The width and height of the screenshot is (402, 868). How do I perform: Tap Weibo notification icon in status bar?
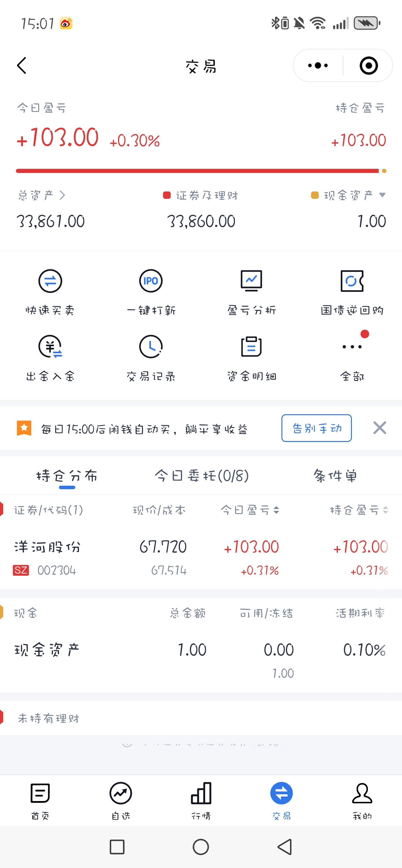click(x=66, y=23)
